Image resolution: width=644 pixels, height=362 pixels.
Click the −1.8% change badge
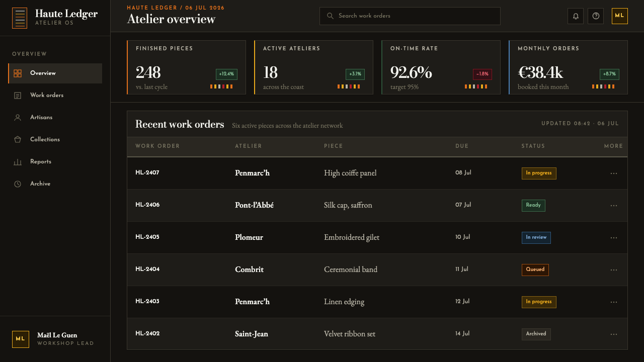pyautogui.click(x=482, y=74)
